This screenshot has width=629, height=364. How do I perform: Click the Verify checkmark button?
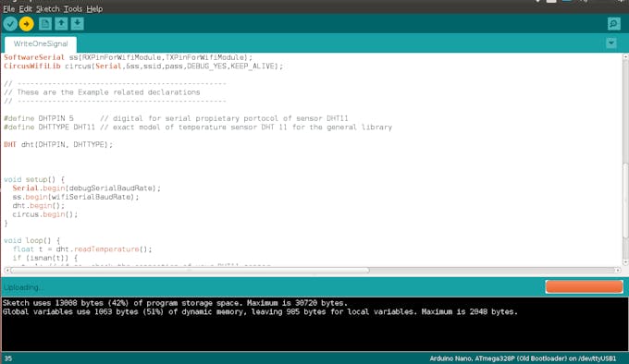(10, 24)
